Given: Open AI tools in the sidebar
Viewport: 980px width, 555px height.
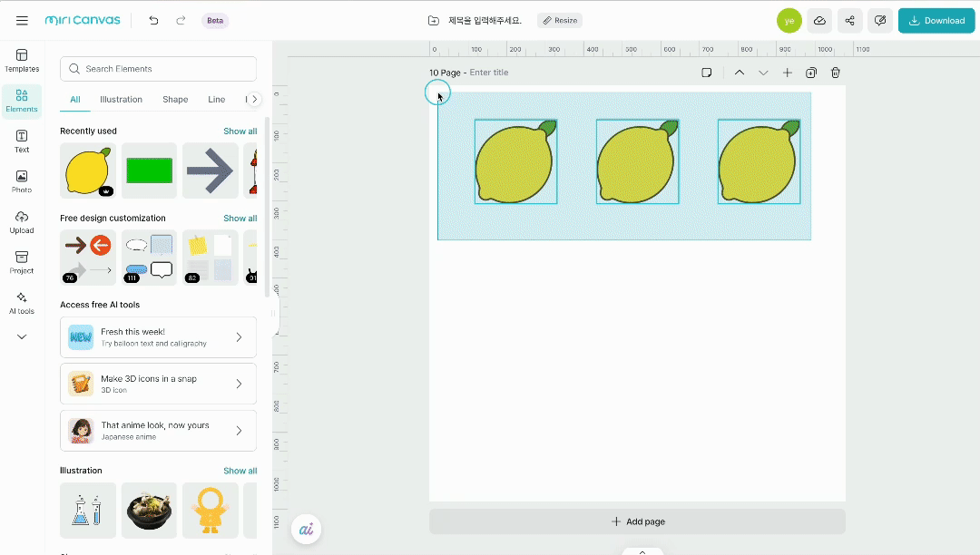Looking at the screenshot, I should point(22,303).
